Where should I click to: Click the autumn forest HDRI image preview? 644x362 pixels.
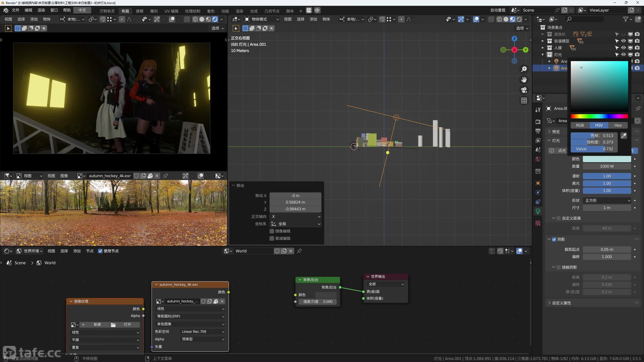pyautogui.click(x=113, y=213)
